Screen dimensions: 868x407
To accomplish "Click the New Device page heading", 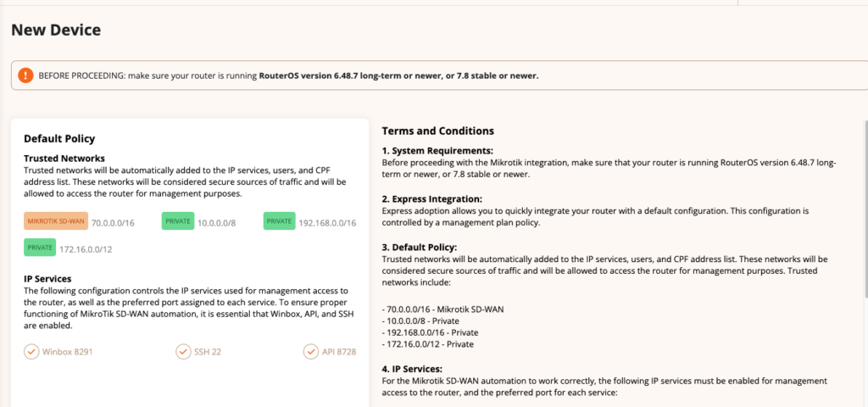I will (x=56, y=30).
